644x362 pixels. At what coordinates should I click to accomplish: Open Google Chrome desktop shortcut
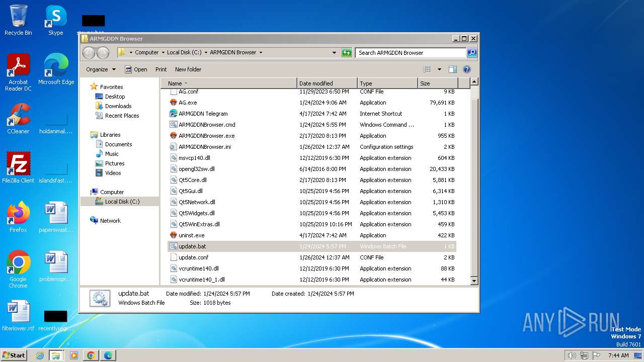18,269
